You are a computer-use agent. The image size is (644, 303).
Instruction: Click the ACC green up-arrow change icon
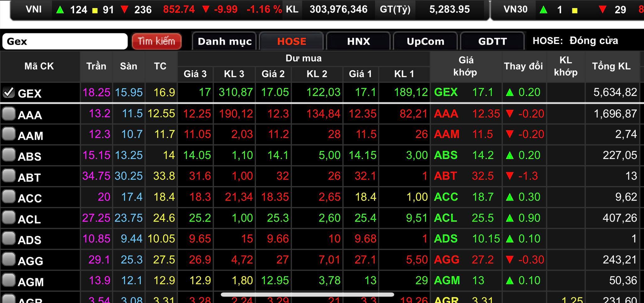510,197
